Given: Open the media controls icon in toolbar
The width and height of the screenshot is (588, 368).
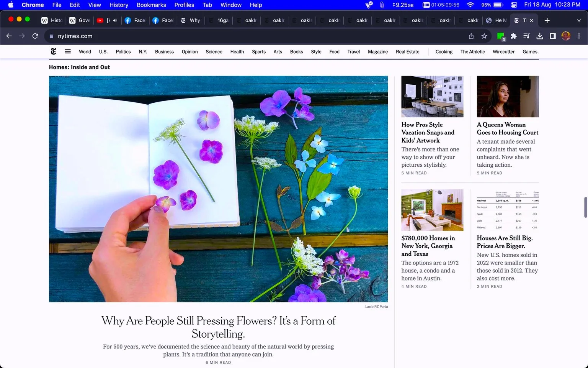Looking at the screenshot, I should tap(527, 36).
